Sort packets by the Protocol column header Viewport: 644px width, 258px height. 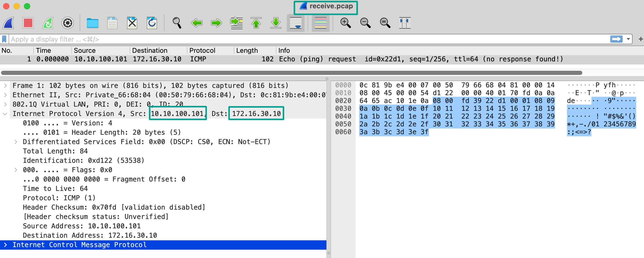[x=202, y=50]
